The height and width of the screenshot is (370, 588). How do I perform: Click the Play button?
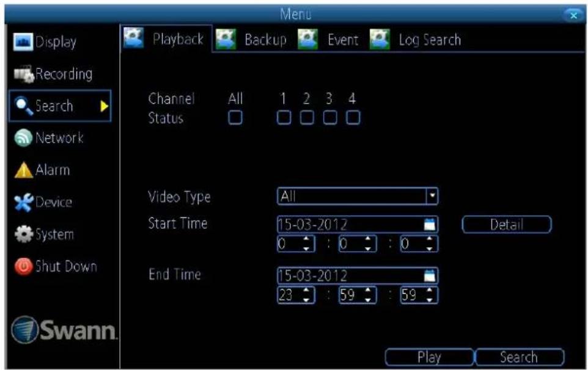pos(429,357)
